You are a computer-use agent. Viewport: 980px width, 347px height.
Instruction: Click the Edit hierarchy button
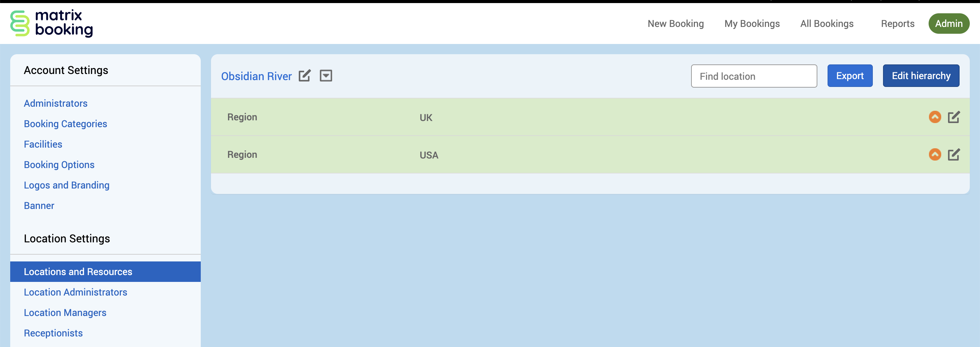click(921, 76)
